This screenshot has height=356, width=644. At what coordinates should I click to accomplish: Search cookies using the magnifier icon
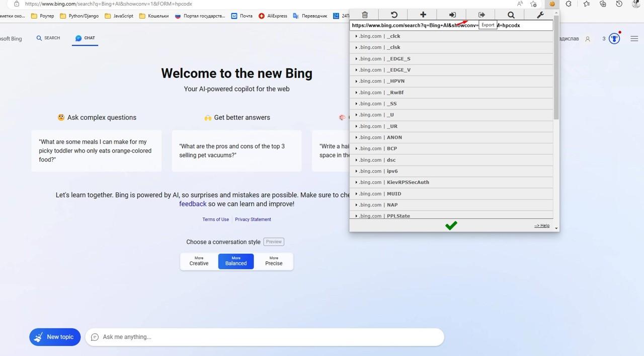click(x=511, y=15)
